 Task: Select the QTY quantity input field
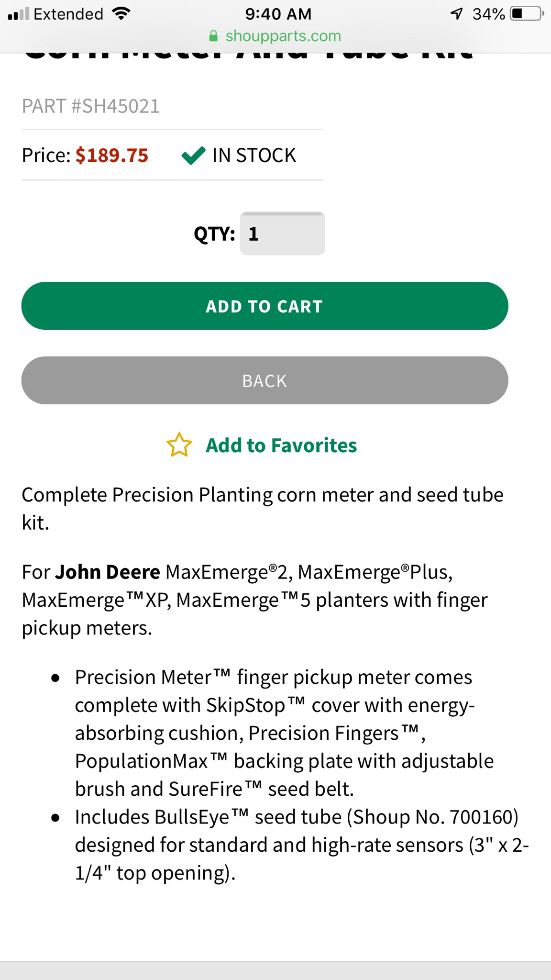282,234
